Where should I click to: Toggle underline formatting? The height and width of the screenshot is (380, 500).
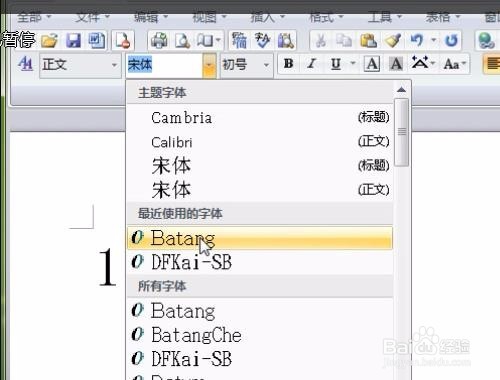click(x=336, y=63)
